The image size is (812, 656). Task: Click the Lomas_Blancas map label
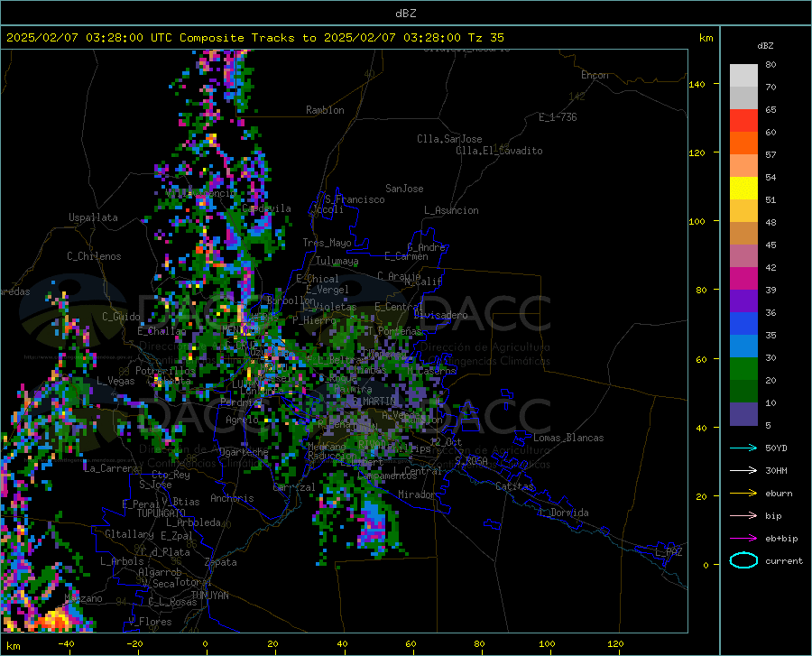click(568, 438)
